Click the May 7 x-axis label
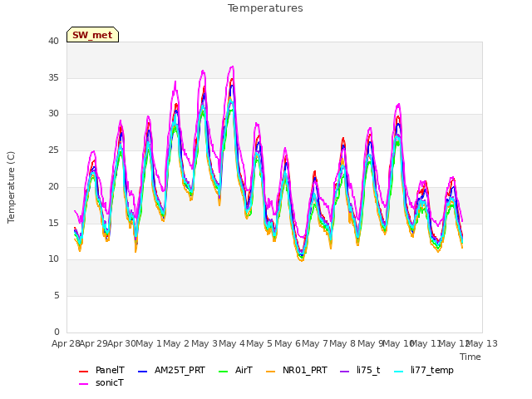This screenshot has height=399, width=532. [x=315, y=343]
